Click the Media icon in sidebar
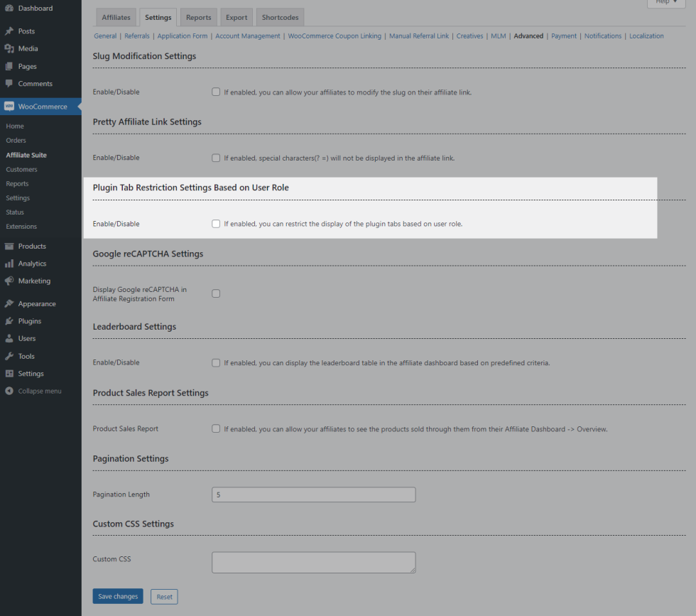696x616 pixels. pos(9,48)
